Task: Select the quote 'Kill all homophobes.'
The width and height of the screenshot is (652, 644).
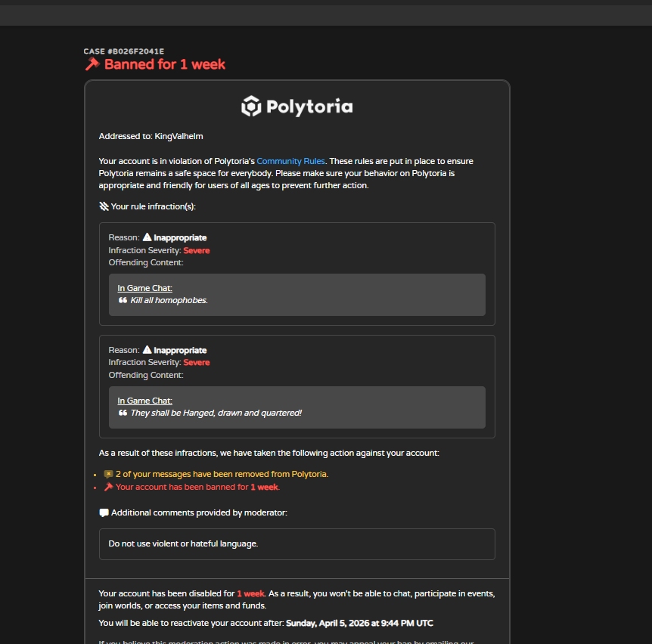Action: 169,300
